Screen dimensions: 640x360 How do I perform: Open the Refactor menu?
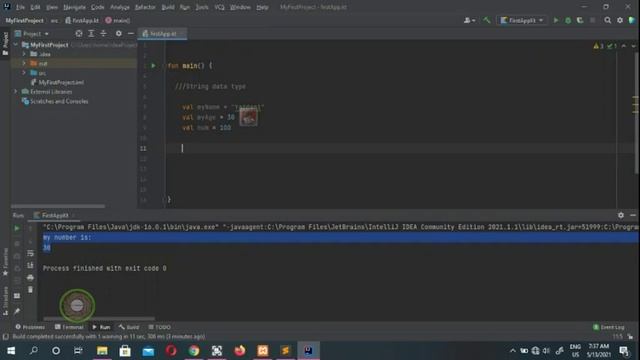coord(145,7)
